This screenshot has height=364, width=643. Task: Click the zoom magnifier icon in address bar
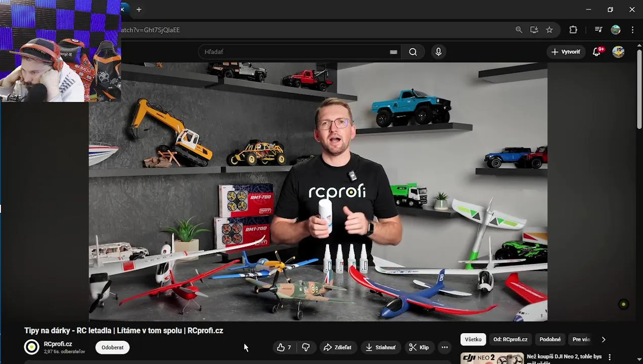tap(519, 30)
